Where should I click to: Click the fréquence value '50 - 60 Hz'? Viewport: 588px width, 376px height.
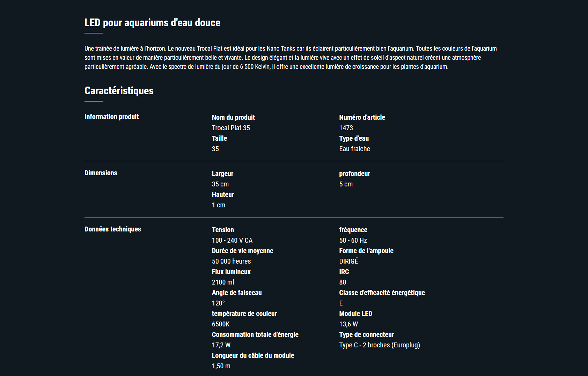pyautogui.click(x=353, y=240)
